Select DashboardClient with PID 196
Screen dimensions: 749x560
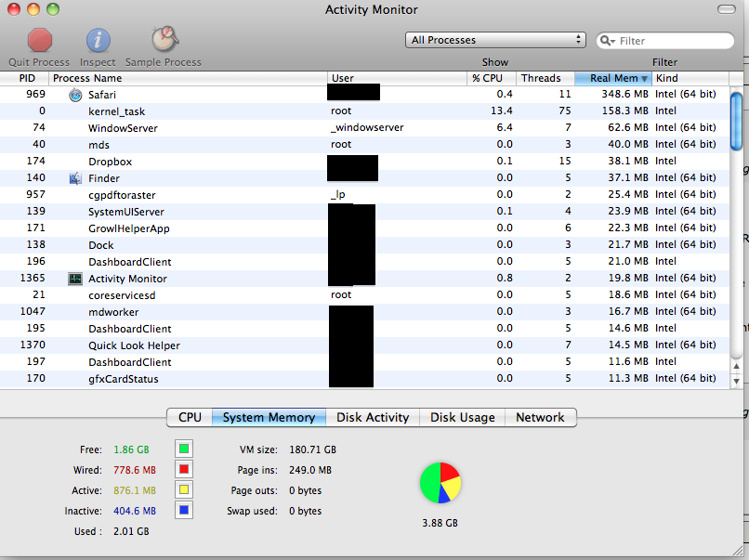tap(365, 262)
